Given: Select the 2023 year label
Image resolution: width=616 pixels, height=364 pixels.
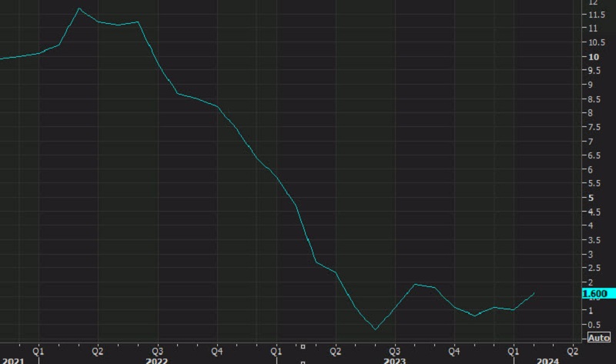Looking at the screenshot, I should [x=394, y=359].
